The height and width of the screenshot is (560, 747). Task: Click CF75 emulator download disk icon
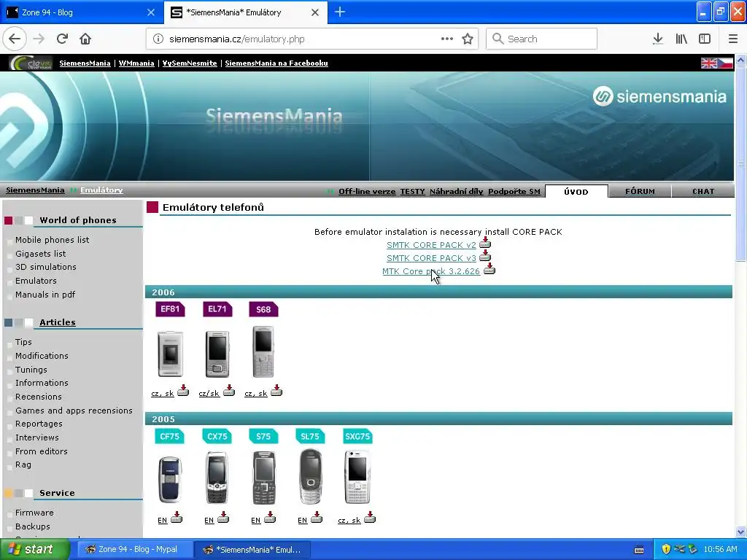(177, 518)
